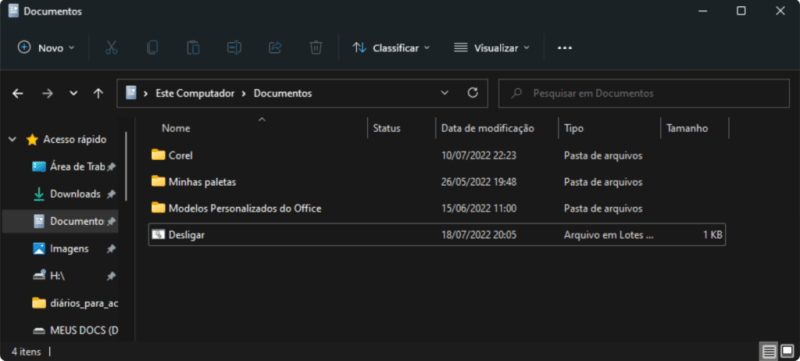Go back with the left arrow
Viewport: 800px width, 361px height.
click(x=18, y=93)
